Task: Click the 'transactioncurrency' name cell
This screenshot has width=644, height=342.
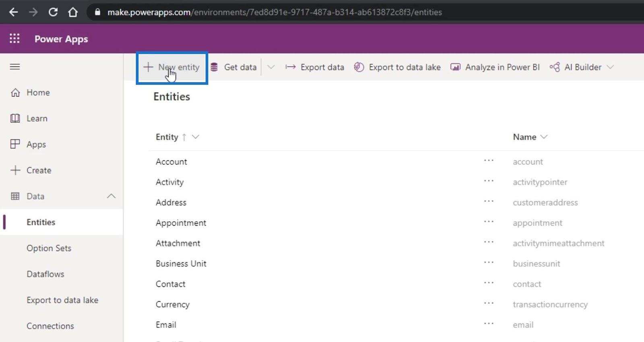Action: click(550, 305)
